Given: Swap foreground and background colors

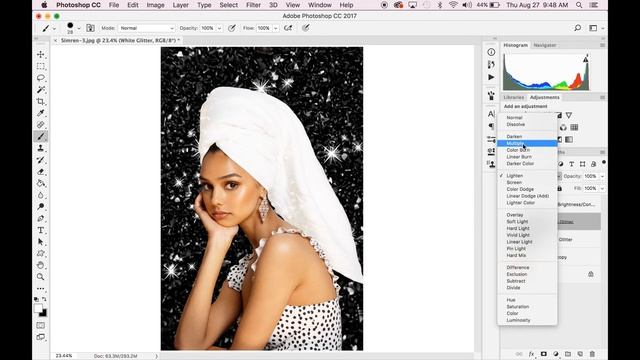Looking at the screenshot, I should [44, 299].
